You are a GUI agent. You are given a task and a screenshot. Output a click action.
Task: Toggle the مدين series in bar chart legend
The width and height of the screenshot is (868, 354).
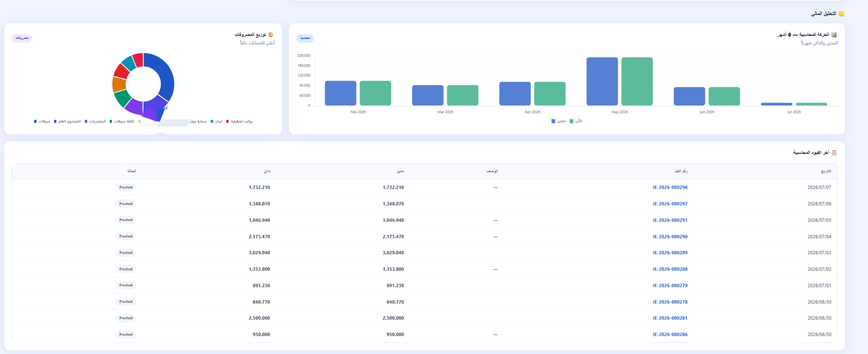558,121
